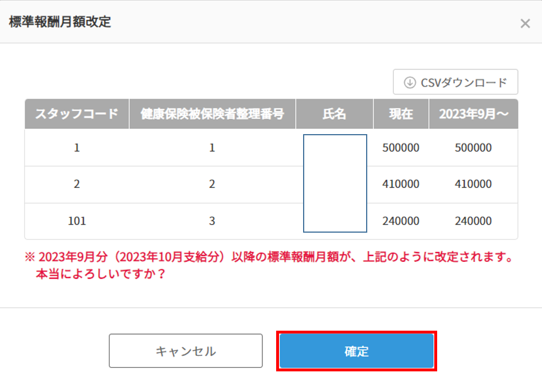Select 410000 under the 2023年9月〜 column
Image resolution: width=542 pixels, height=392 pixels.
click(x=473, y=184)
